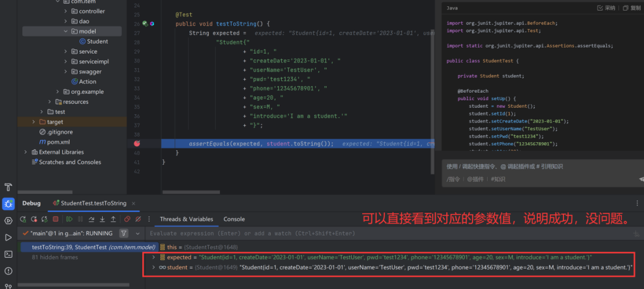Screen dimensions: 644x289
Task: Expand the dao package
Action: [66, 21]
